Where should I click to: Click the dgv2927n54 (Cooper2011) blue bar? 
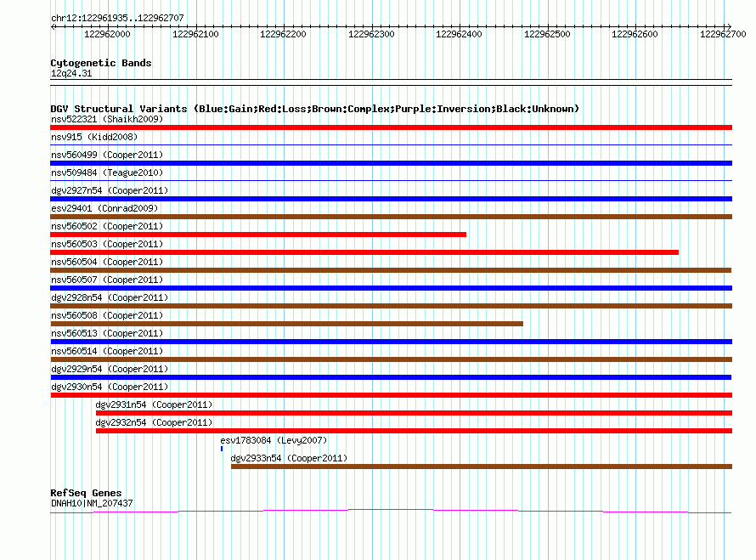tap(391, 199)
